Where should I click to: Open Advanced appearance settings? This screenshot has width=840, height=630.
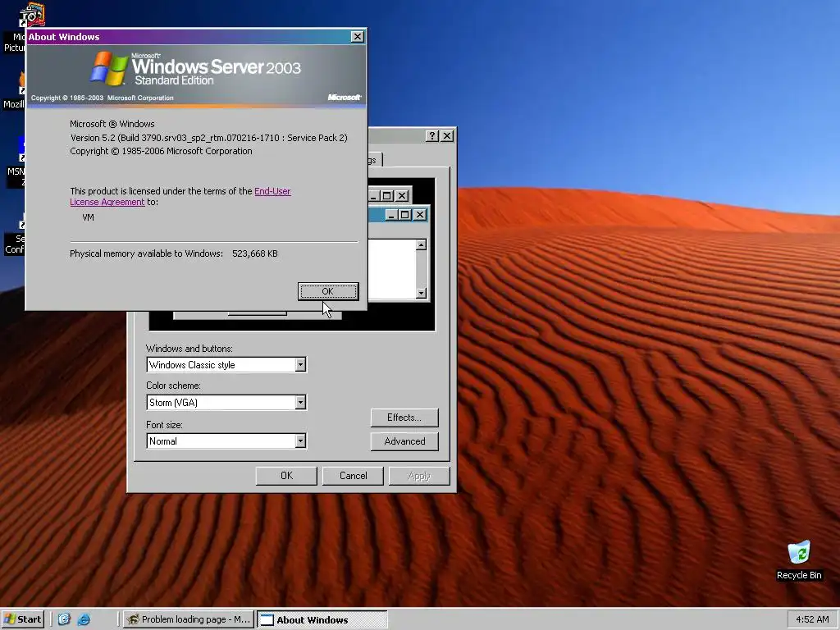click(x=404, y=441)
